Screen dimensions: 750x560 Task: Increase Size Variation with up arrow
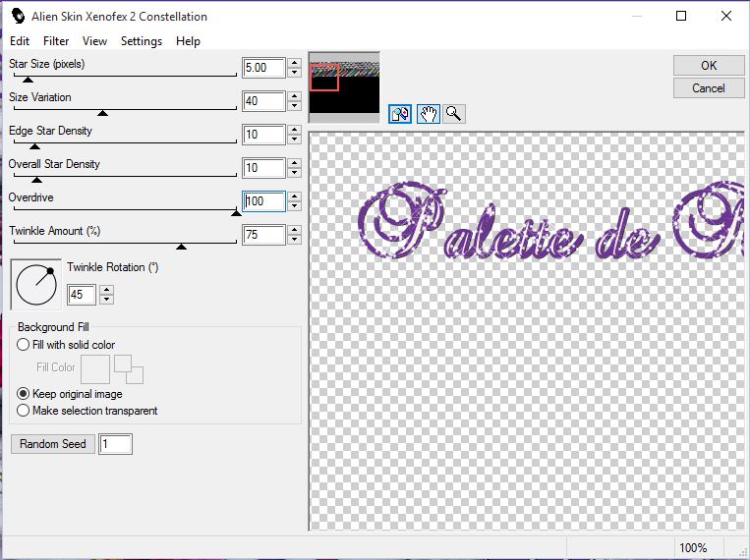tap(295, 96)
